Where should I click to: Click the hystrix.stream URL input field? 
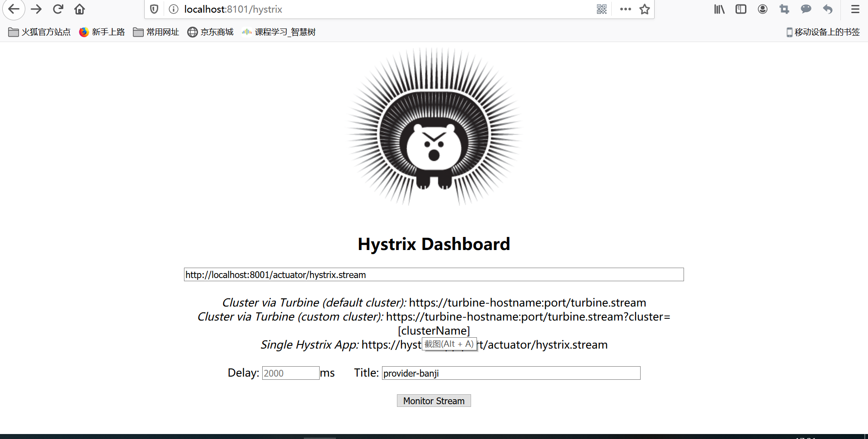(x=433, y=274)
